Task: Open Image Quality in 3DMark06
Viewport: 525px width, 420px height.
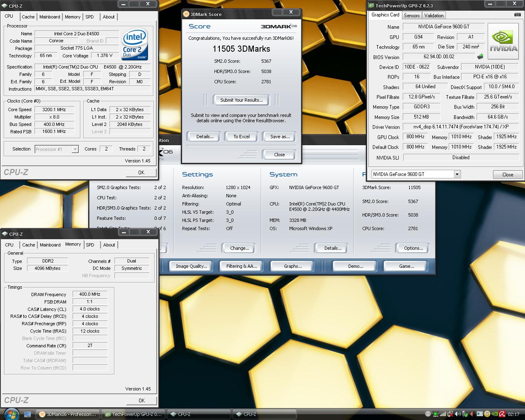Action: pyautogui.click(x=191, y=266)
